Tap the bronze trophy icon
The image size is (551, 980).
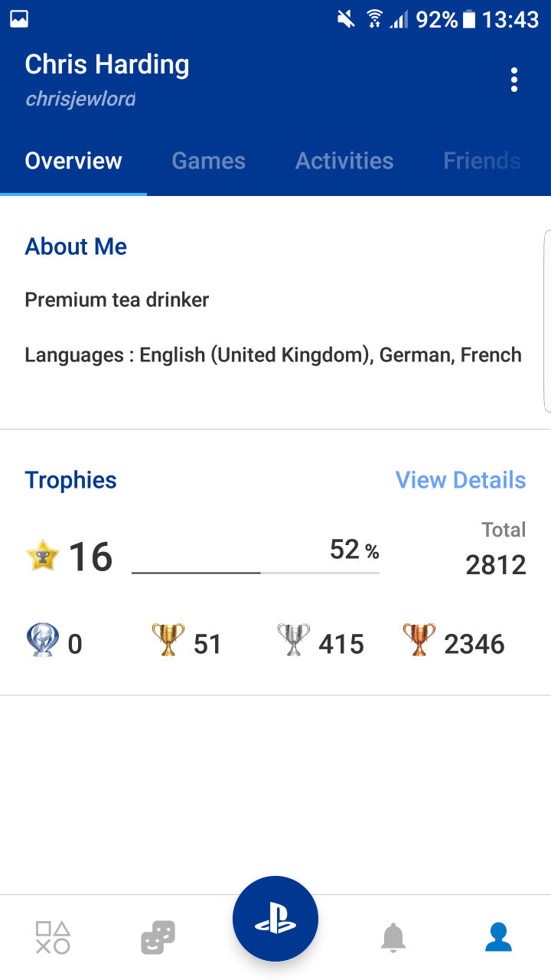pyautogui.click(x=419, y=640)
